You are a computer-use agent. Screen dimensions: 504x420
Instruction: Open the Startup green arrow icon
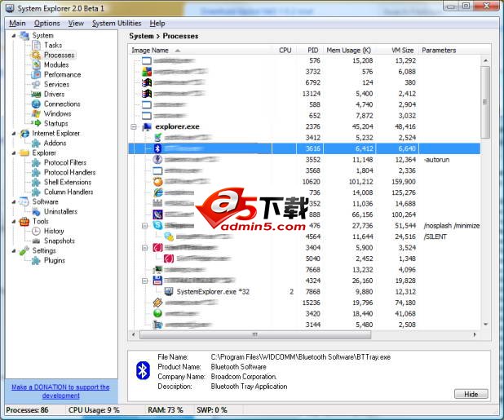point(37,123)
